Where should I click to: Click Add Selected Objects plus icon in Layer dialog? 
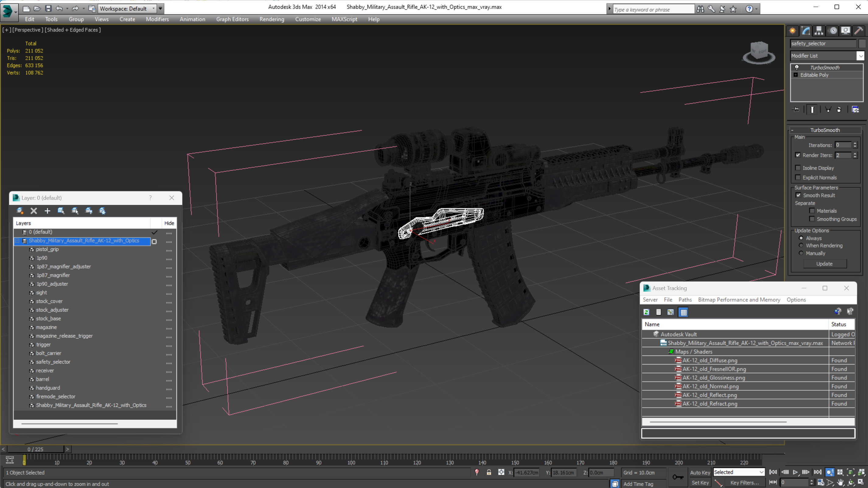point(47,211)
